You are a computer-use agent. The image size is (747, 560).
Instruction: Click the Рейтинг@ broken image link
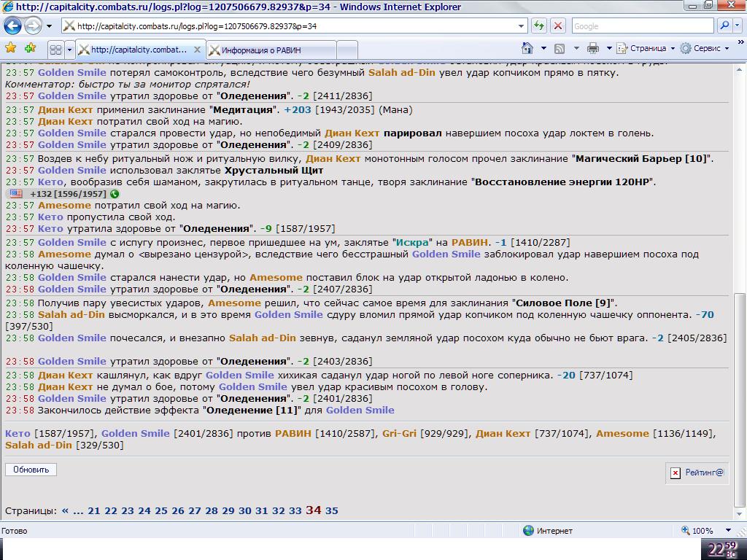point(697,472)
